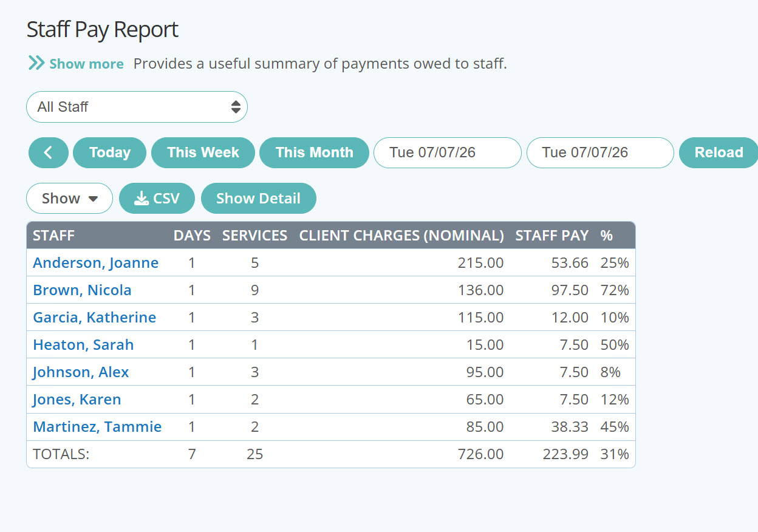Image resolution: width=758 pixels, height=532 pixels.
Task: Select the This Week range
Action: pos(203,152)
